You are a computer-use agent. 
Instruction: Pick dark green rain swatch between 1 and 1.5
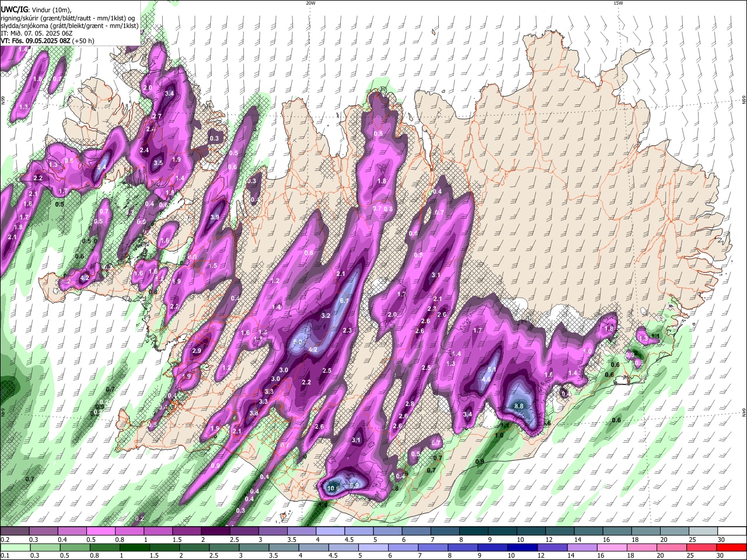coord(134,548)
